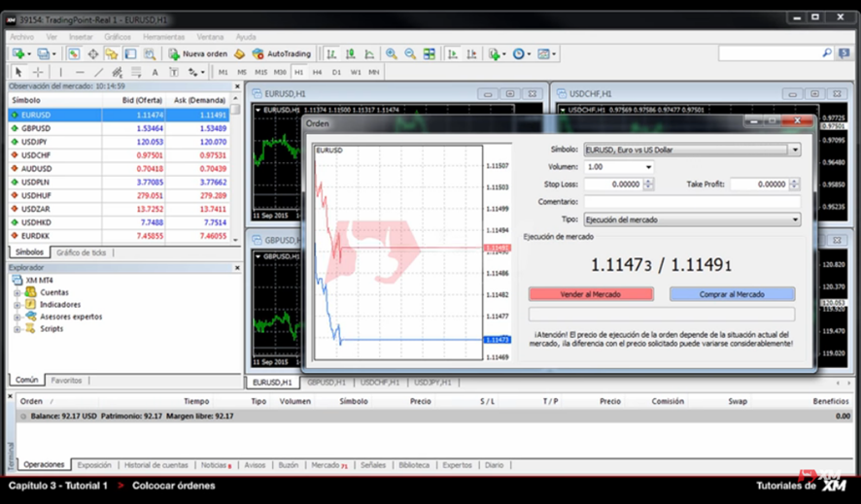Select the arrow cursor tool
The height and width of the screenshot is (504, 861).
pos(18,72)
